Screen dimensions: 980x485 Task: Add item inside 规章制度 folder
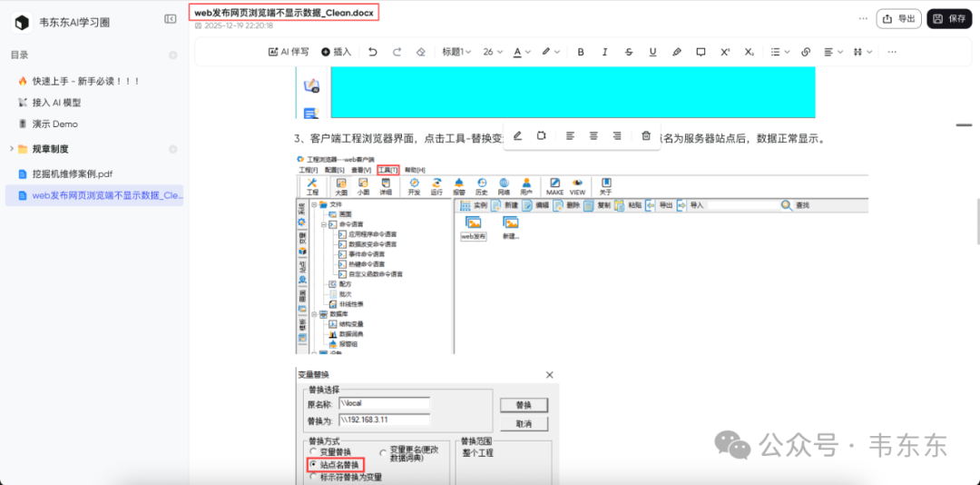click(173, 149)
